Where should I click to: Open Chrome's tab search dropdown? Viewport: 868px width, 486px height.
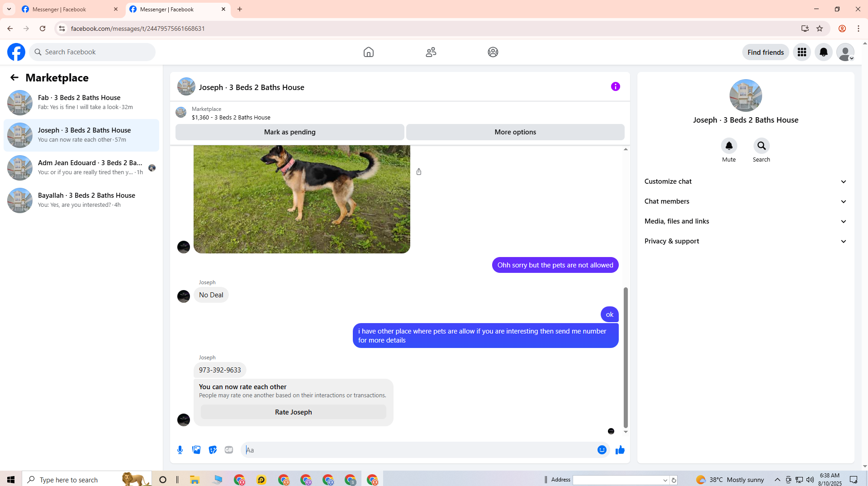9,9
